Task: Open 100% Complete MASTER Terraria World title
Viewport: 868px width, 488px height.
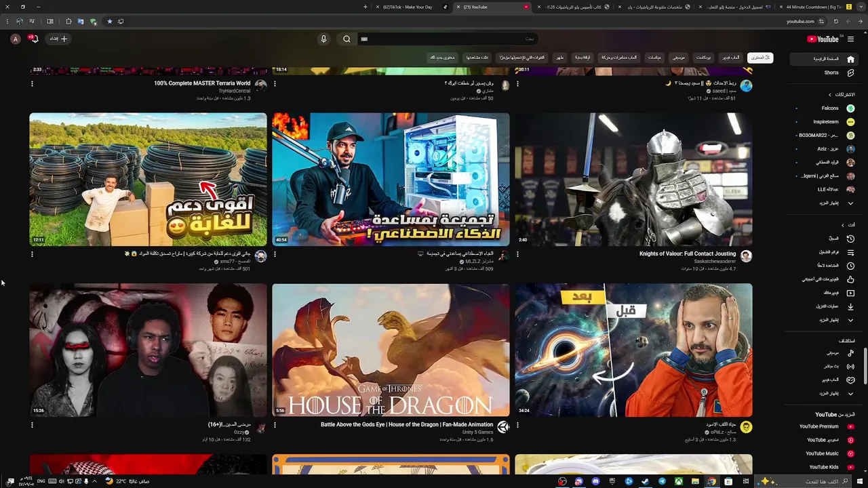Action: click(x=202, y=83)
